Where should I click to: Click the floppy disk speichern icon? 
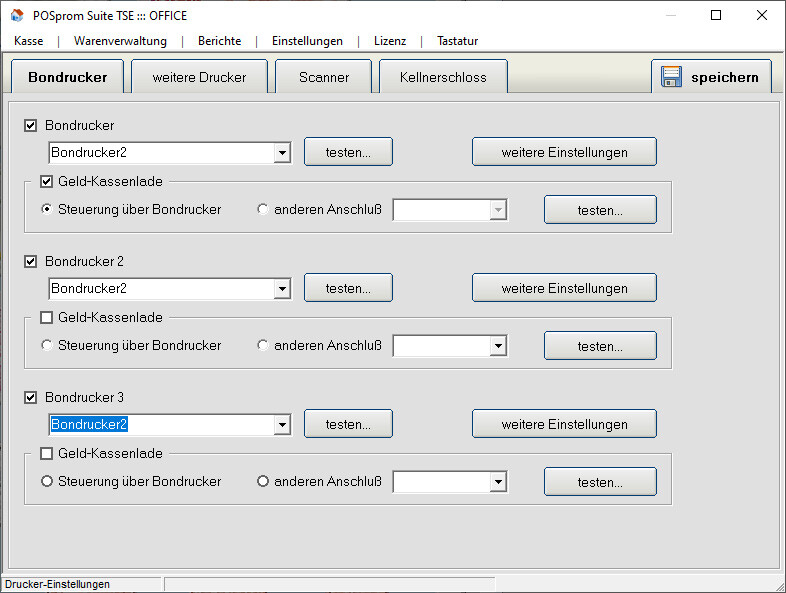tap(671, 77)
